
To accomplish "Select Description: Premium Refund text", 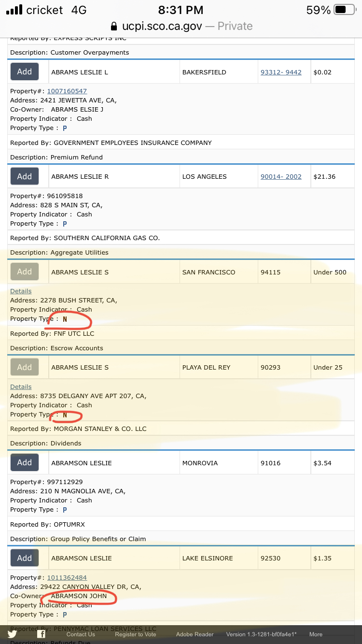I will pos(56,157).
